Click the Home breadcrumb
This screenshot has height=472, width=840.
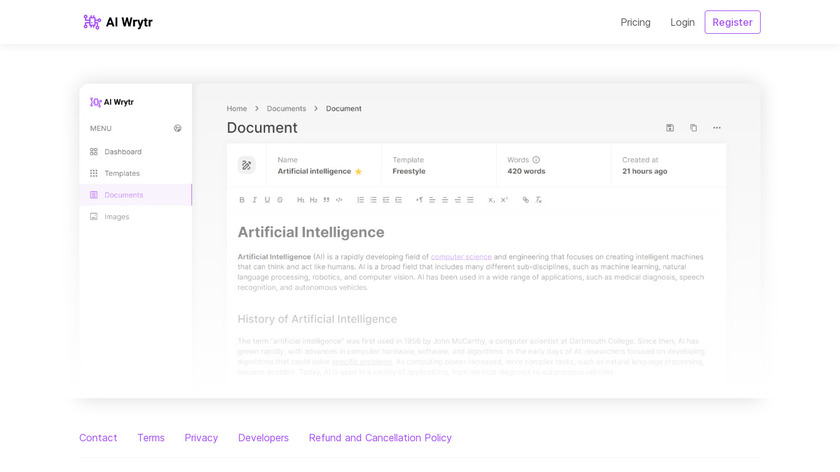[x=237, y=108]
